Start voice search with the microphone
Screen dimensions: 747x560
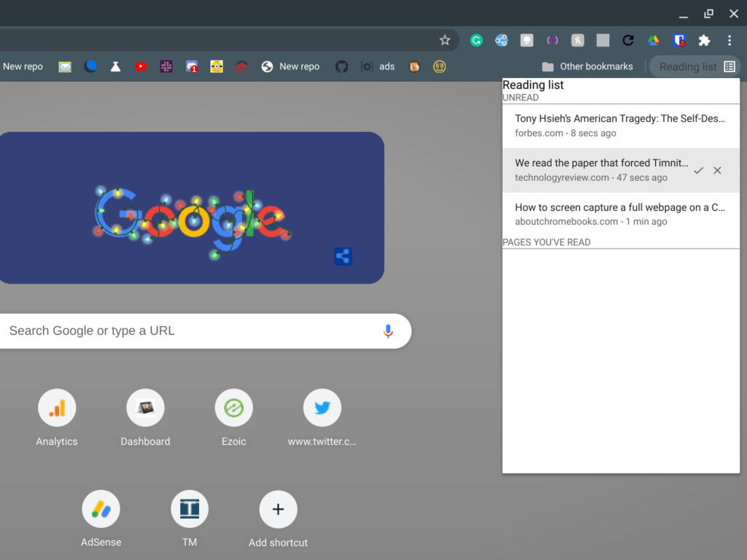pyautogui.click(x=388, y=331)
